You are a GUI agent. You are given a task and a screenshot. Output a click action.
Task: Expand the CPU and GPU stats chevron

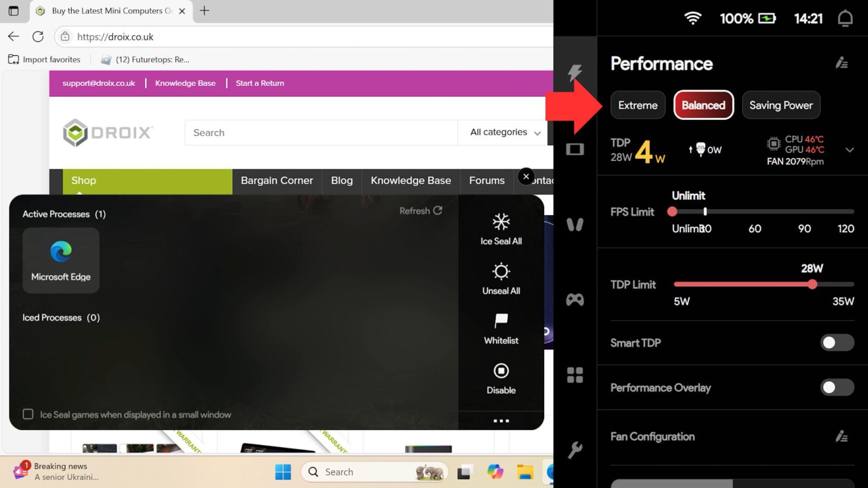[850, 150]
